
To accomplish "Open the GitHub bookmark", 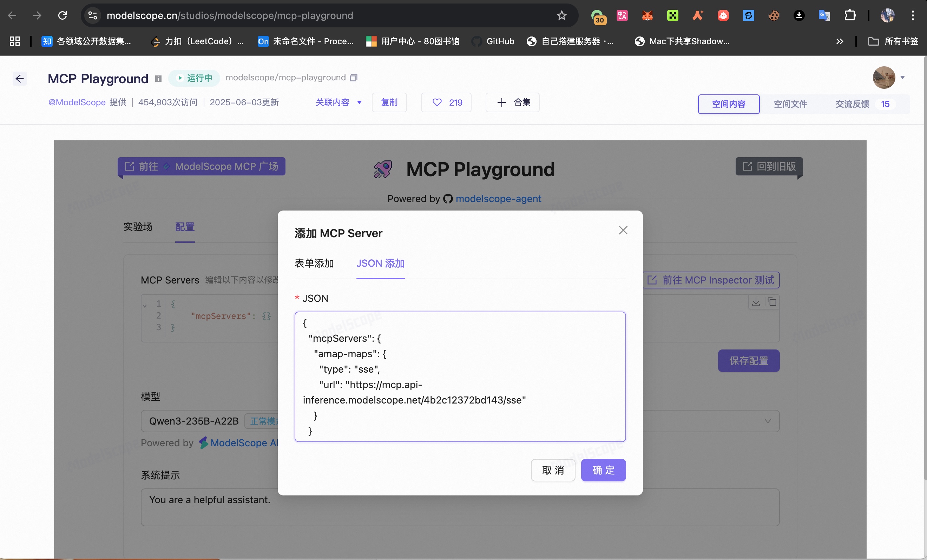I will tap(493, 41).
